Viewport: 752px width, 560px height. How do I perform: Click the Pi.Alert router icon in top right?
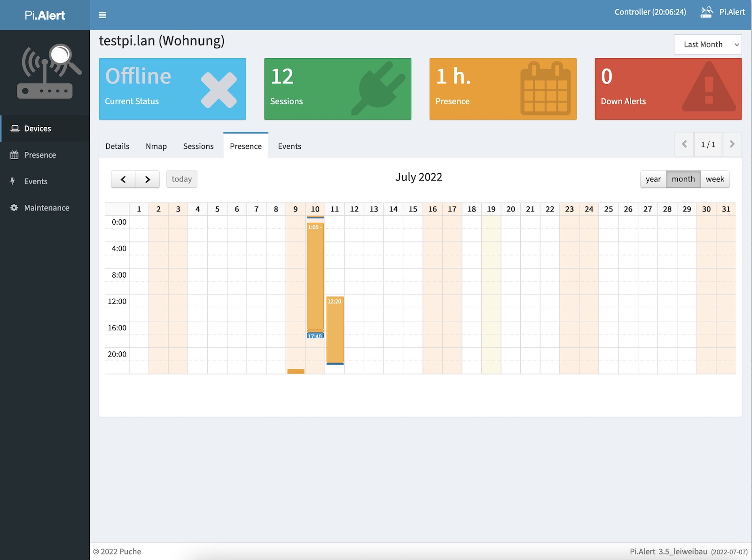point(705,12)
